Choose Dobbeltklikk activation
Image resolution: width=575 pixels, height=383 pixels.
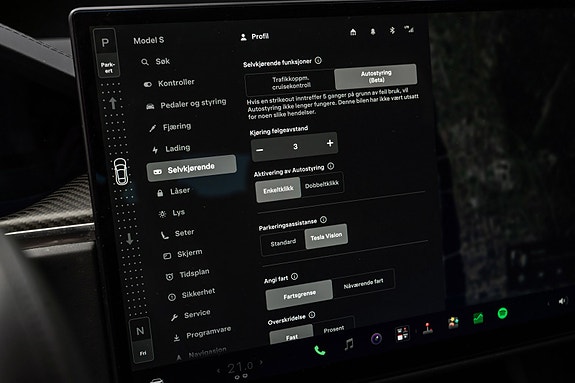coord(322,185)
